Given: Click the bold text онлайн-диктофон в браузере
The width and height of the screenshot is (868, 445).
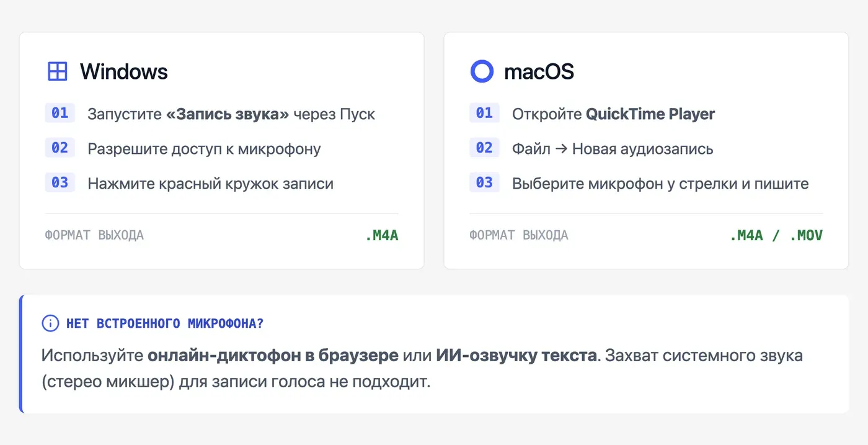Looking at the screenshot, I should coord(273,356).
